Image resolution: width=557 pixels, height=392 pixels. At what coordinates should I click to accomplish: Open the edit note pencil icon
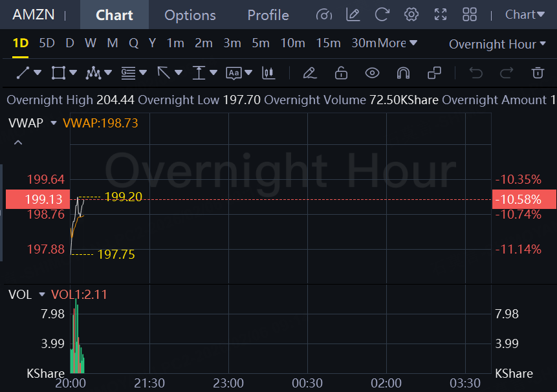point(353,14)
